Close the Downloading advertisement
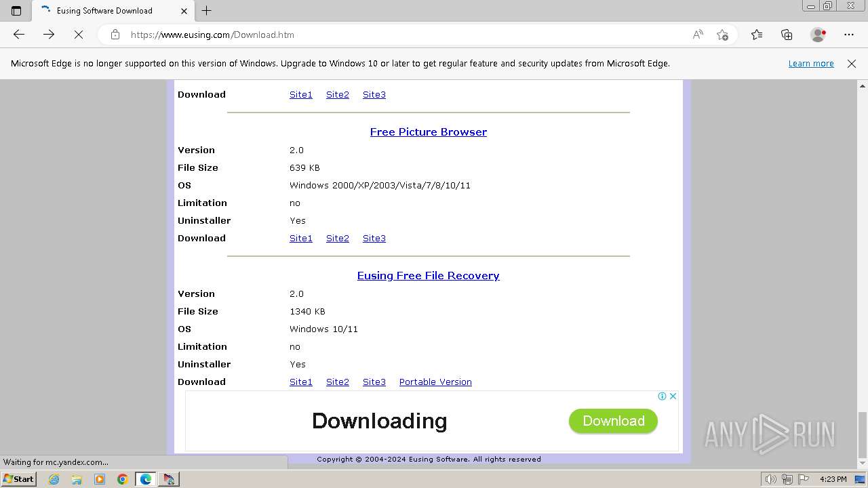Viewport: 868px width, 488px height. 673,396
